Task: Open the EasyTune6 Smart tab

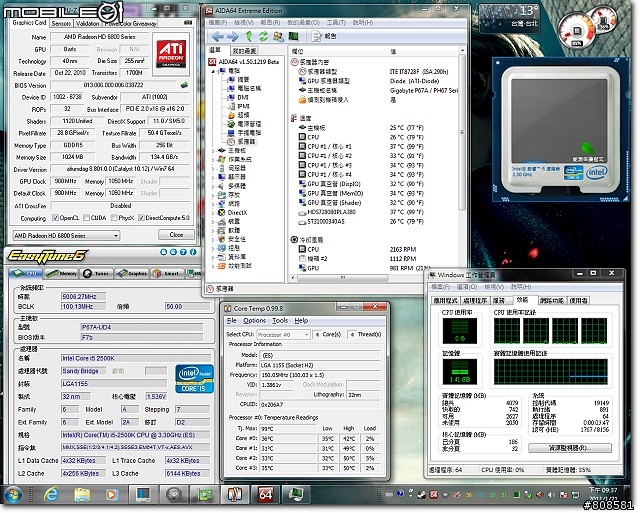Action: (166, 273)
